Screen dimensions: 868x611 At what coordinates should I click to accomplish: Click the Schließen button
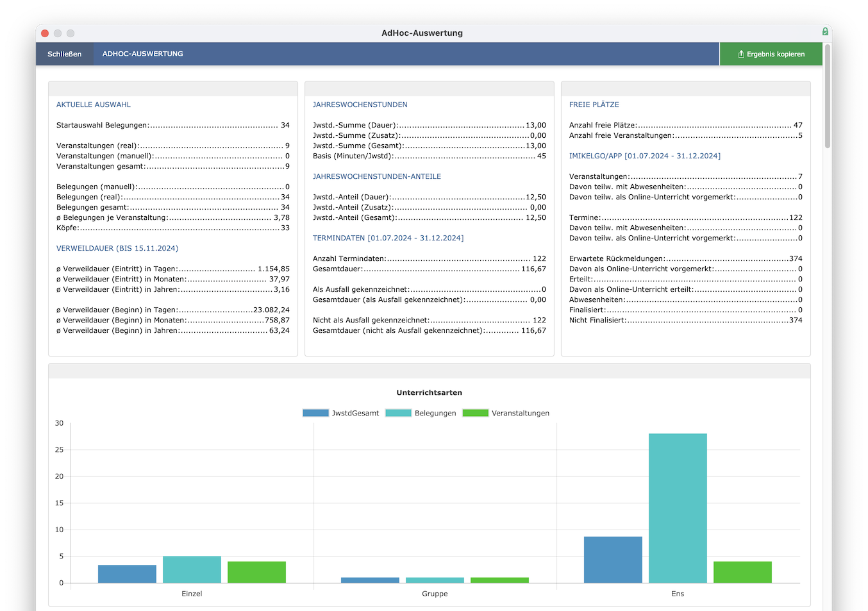point(65,54)
